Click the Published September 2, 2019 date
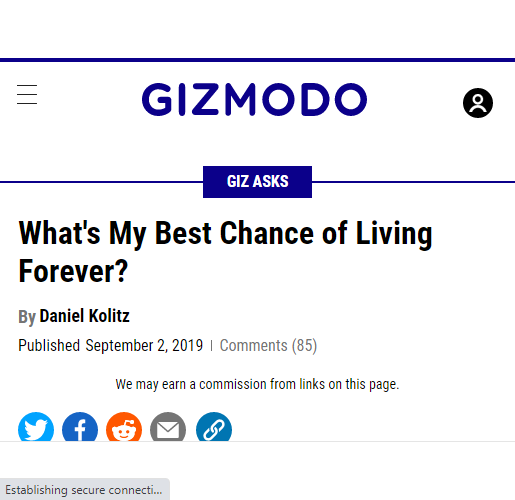Screen dimensions: 515x500 (110, 345)
